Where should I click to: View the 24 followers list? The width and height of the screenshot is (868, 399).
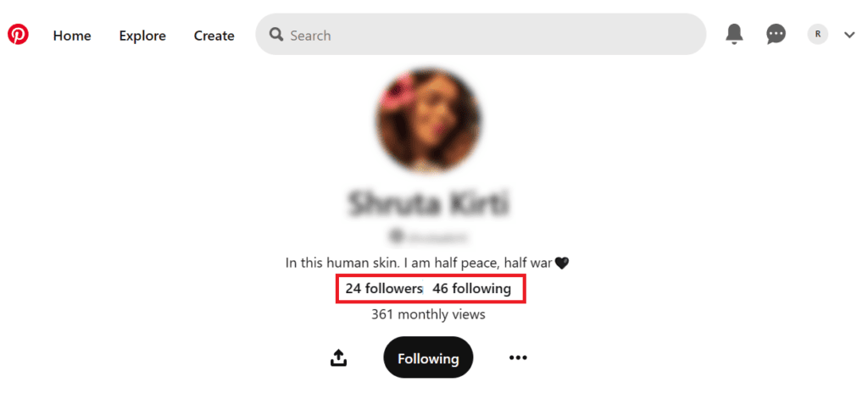(384, 288)
